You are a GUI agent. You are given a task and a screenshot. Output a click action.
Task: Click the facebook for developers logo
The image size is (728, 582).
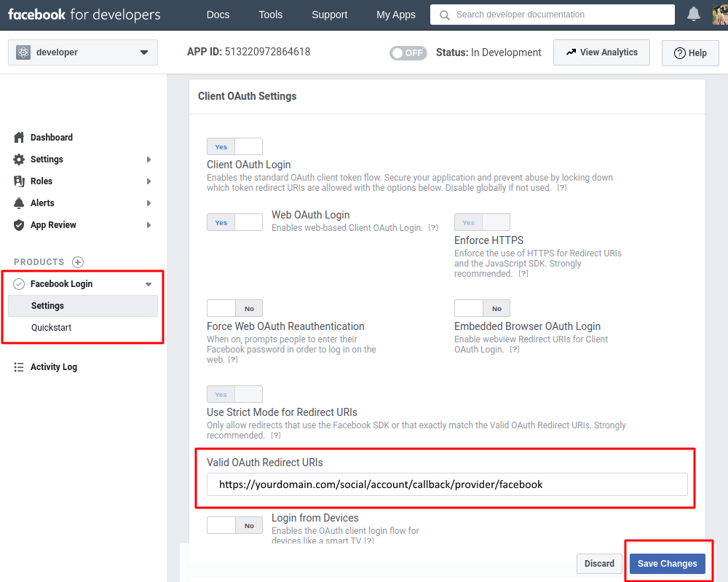84,15
